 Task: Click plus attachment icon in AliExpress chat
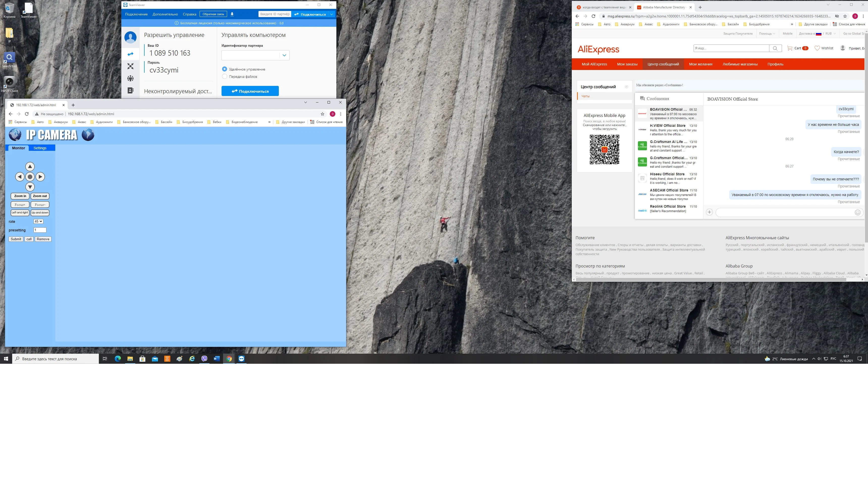click(709, 212)
